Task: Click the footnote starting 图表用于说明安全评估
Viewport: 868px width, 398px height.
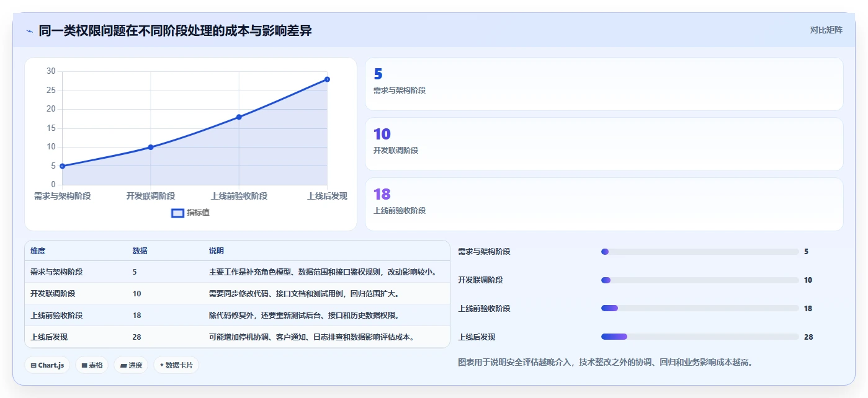Action: click(x=605, y=362)
